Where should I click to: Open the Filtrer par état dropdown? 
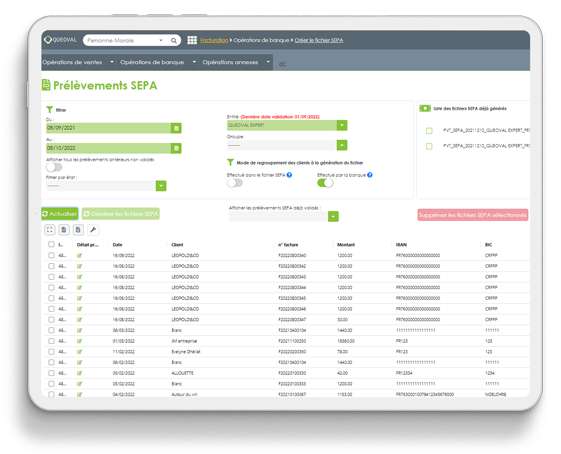coord(161,186)
